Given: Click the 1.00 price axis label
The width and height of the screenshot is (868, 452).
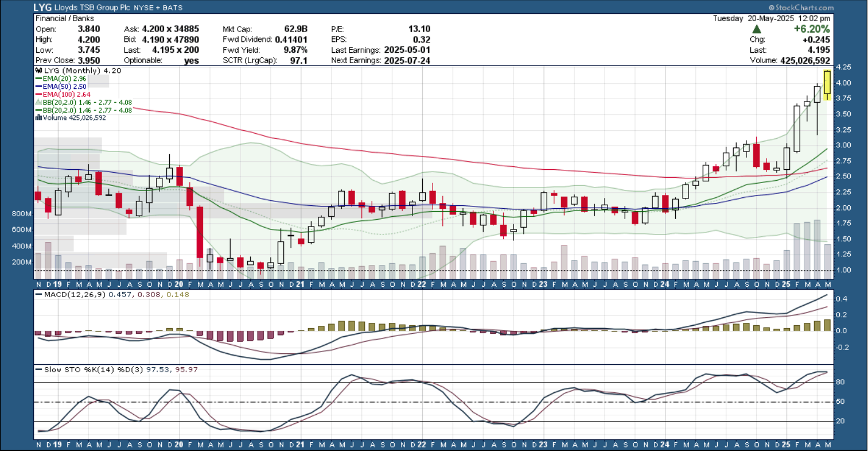Looking at the screenshot, I should (x=843, y=270).
